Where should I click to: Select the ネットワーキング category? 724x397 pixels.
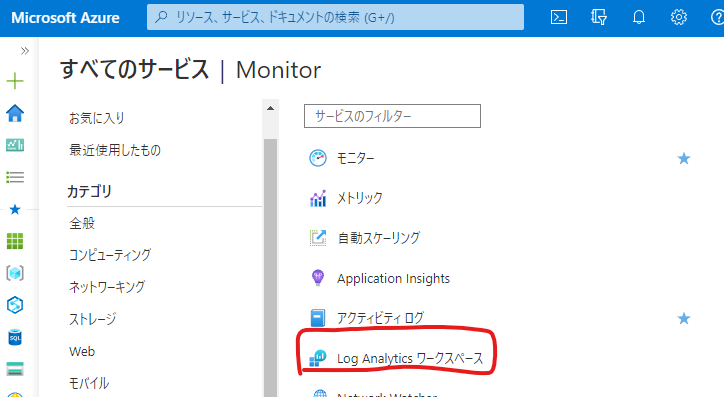107,287
